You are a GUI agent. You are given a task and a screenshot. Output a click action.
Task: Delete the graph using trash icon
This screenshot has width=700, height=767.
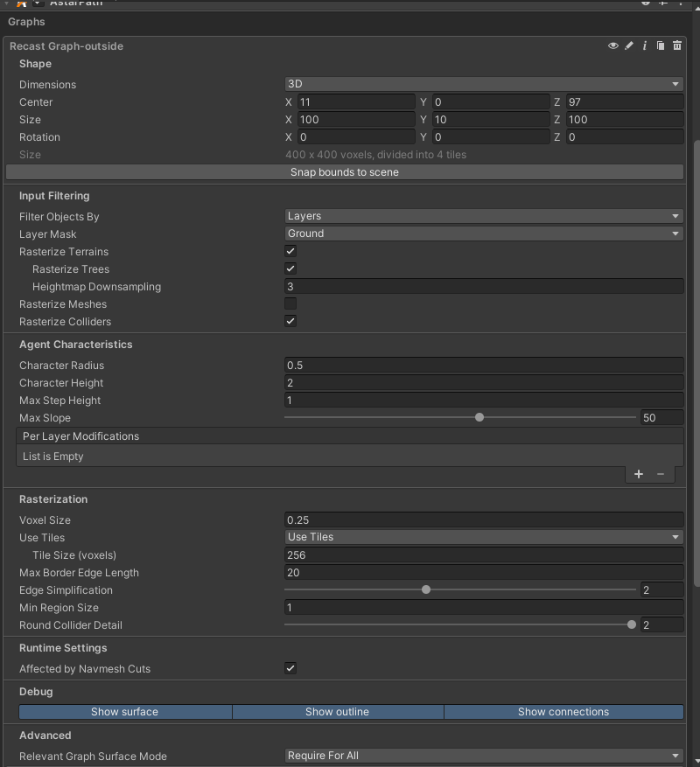click(677, 45)
